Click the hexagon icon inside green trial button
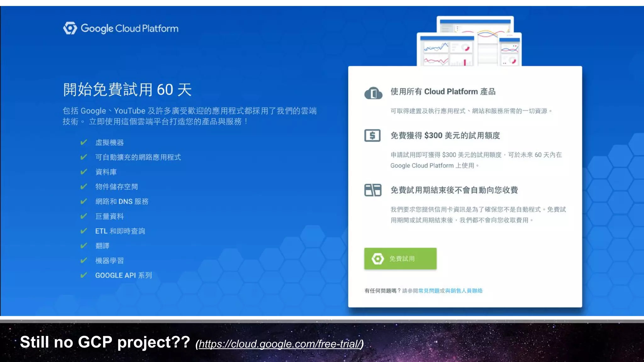This screenshot has width=644, height=362. 378,259
